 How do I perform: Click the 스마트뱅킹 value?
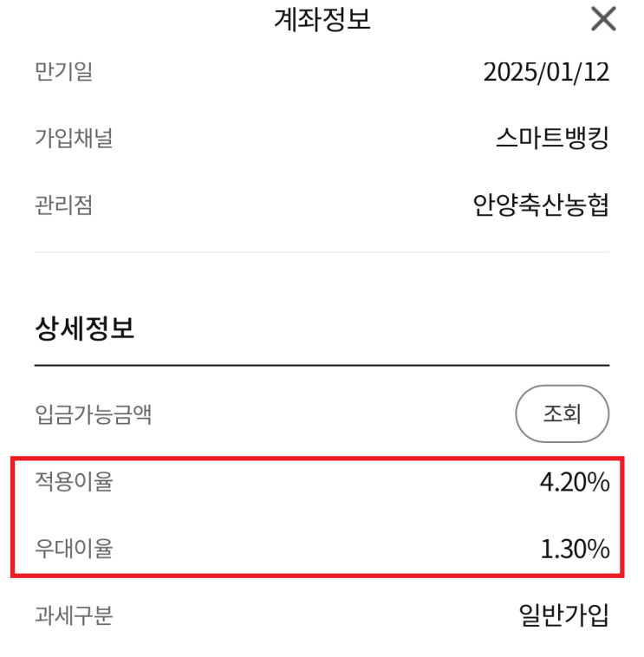(x=552, y=138)
